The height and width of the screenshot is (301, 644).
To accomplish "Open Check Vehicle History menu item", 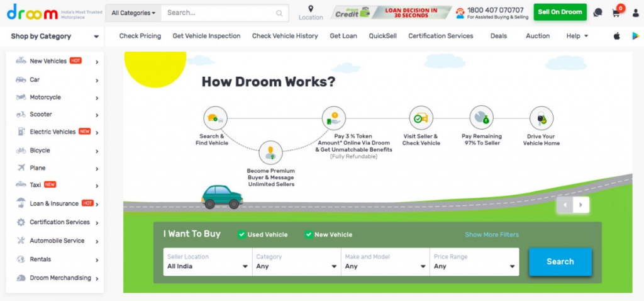I will coord(285,36).
